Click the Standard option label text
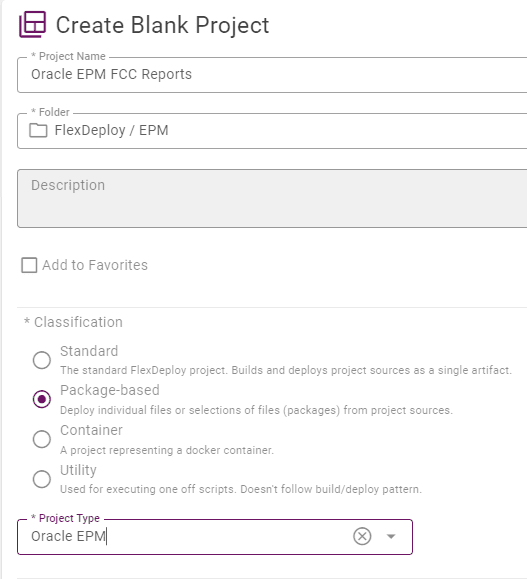527x579 pixels. pos(89,351)
